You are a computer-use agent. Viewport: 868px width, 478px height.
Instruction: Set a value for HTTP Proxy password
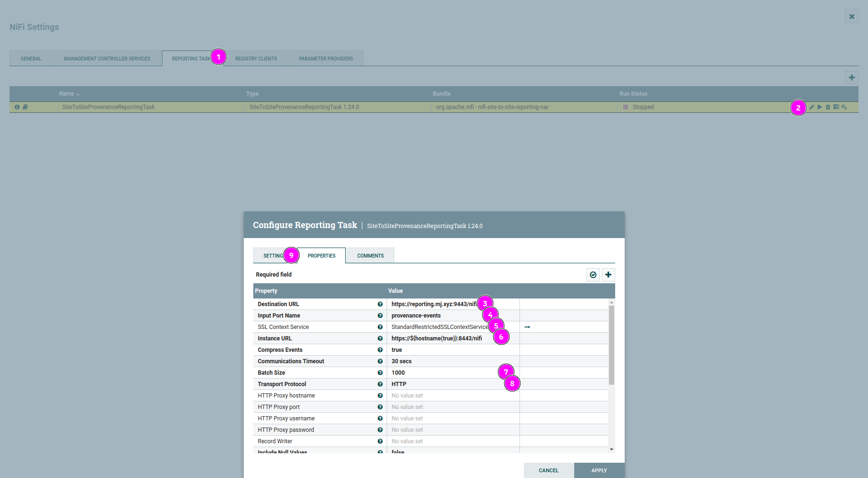453,430
